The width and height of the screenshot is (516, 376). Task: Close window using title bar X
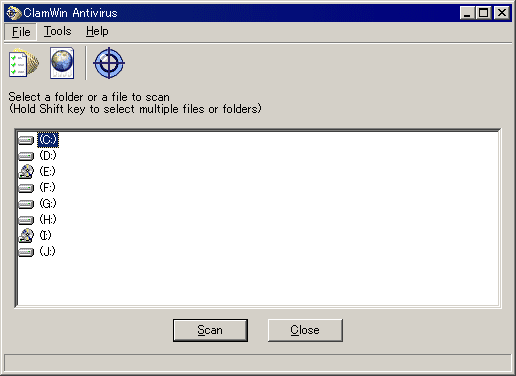tap(502, 13)
